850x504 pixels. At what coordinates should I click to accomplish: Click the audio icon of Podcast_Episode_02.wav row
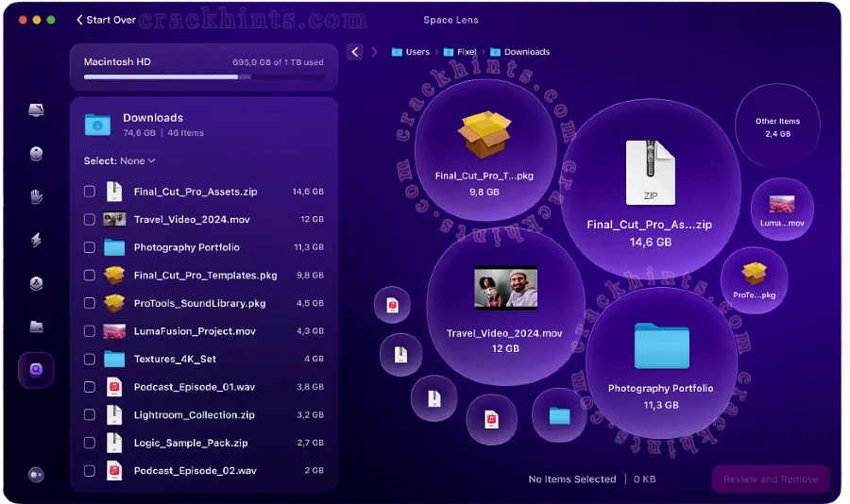coord(114,470)
